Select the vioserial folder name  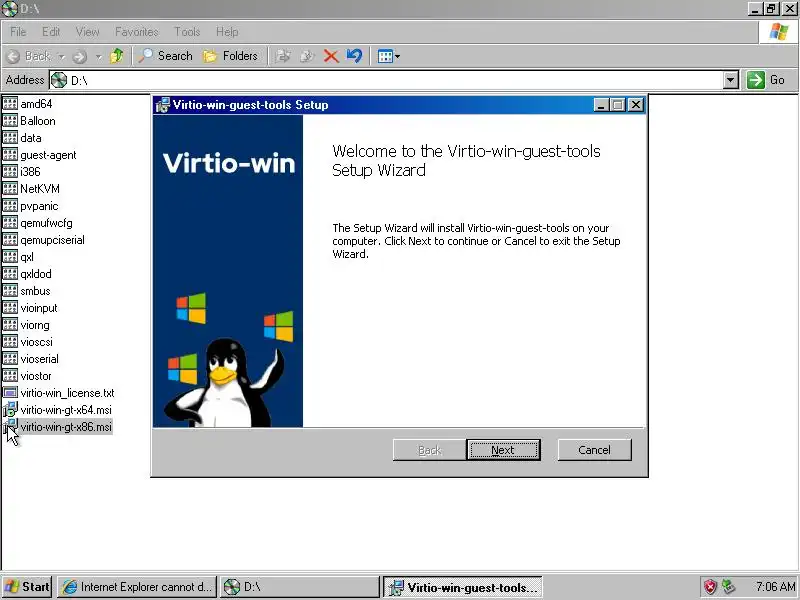pos(40,359)
